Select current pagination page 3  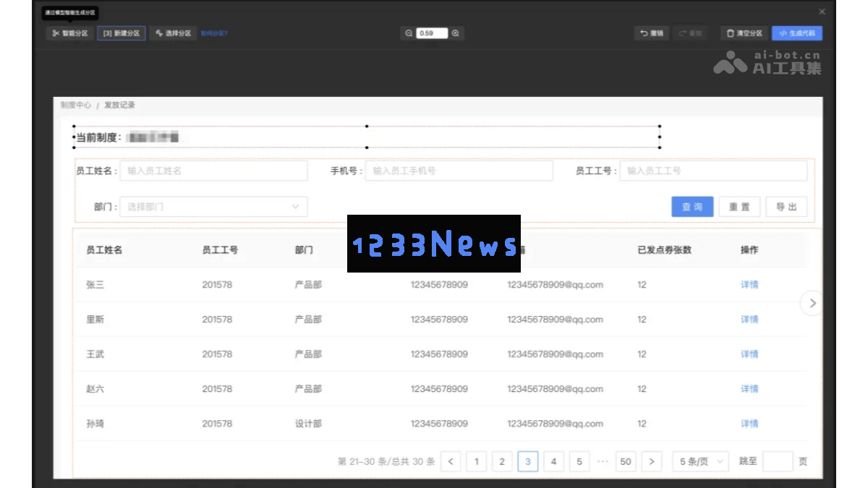click(x=528, y=461)
